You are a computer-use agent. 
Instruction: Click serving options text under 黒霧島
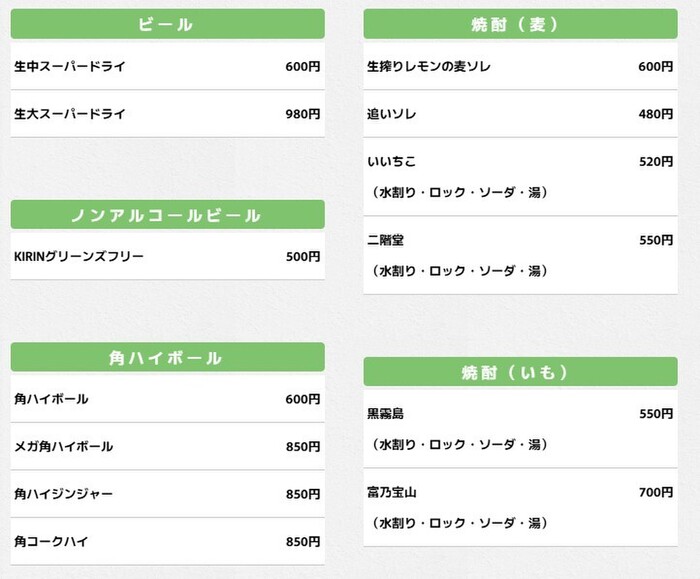pyautogui.click(x=461, y=444)
